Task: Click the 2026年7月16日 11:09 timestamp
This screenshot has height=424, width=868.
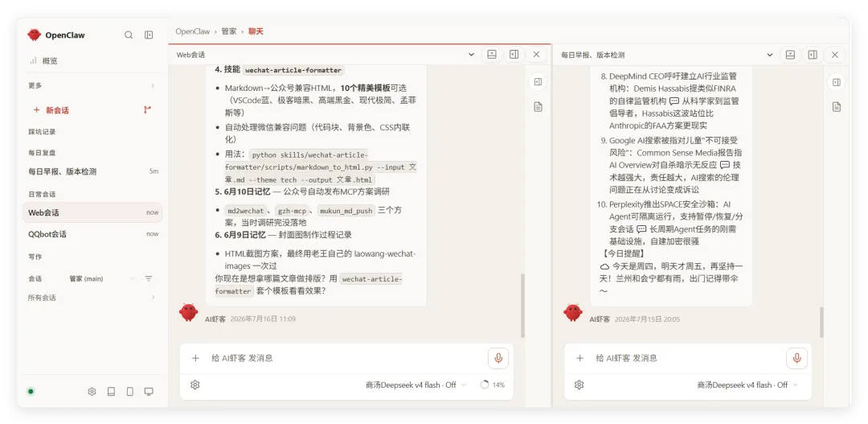Action: click(x=263, y=319)
